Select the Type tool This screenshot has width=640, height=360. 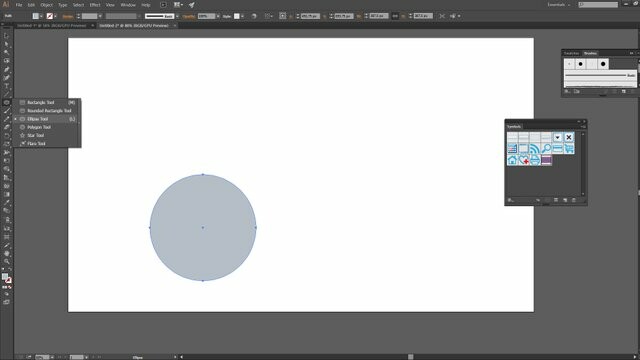[7, 86]
